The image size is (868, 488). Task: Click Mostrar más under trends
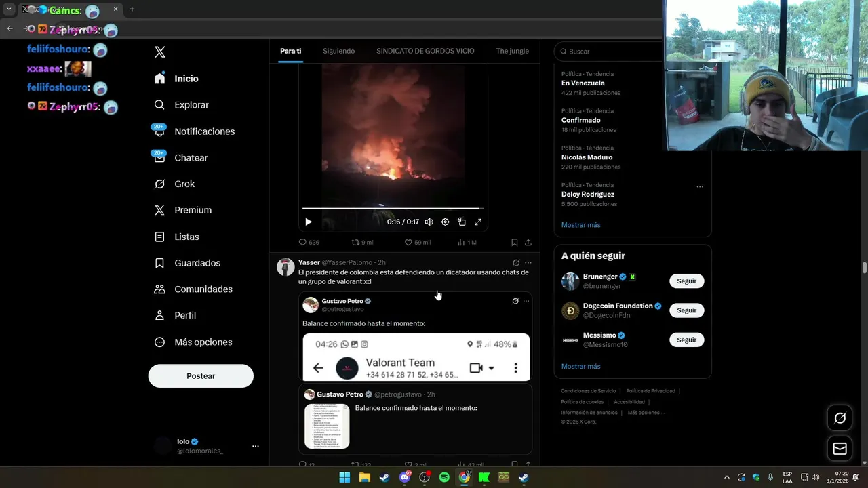(x=580, y=225)
